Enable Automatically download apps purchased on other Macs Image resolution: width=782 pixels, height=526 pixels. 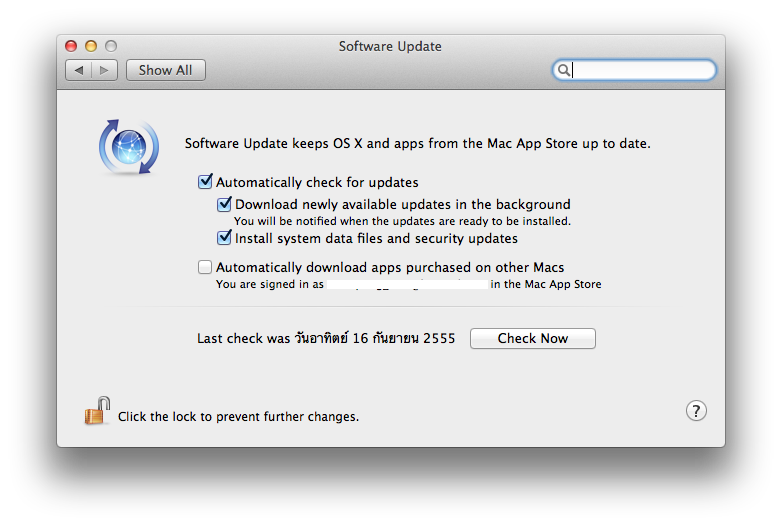coord(206,267)
